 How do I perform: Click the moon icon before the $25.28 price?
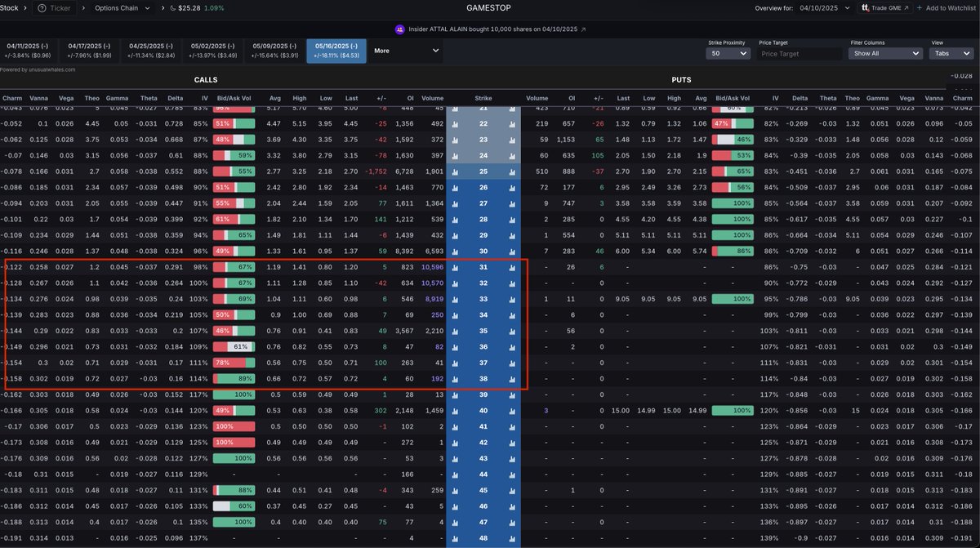tap(173, 8)
